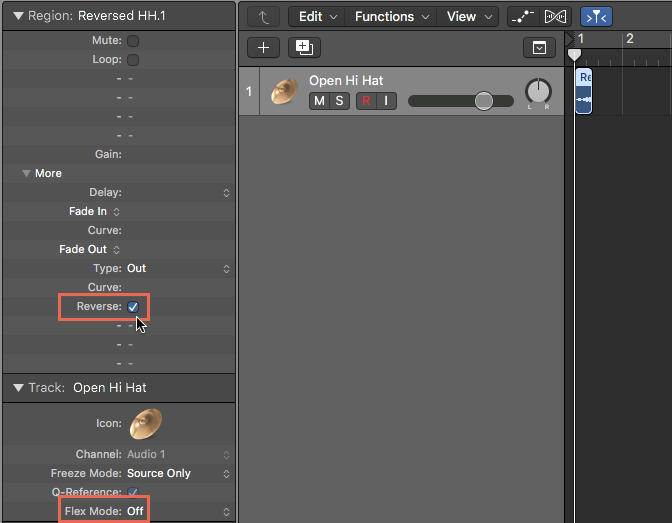
Task: Click the leave folder arrow button
Action: (x=263, y=17)
